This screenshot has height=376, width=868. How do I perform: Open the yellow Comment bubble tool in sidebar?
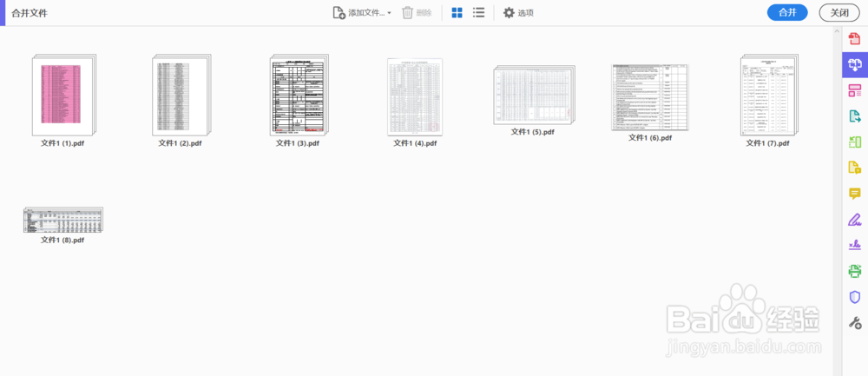pyautogui.click(x=855, y=194)
